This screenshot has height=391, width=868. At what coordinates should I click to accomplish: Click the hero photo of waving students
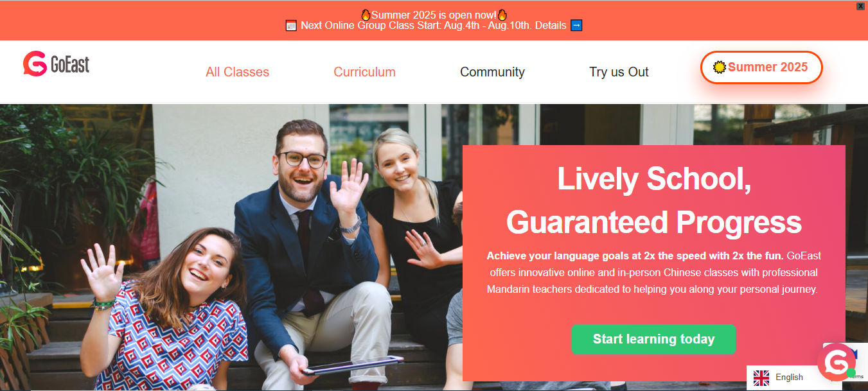coord(231,247)
